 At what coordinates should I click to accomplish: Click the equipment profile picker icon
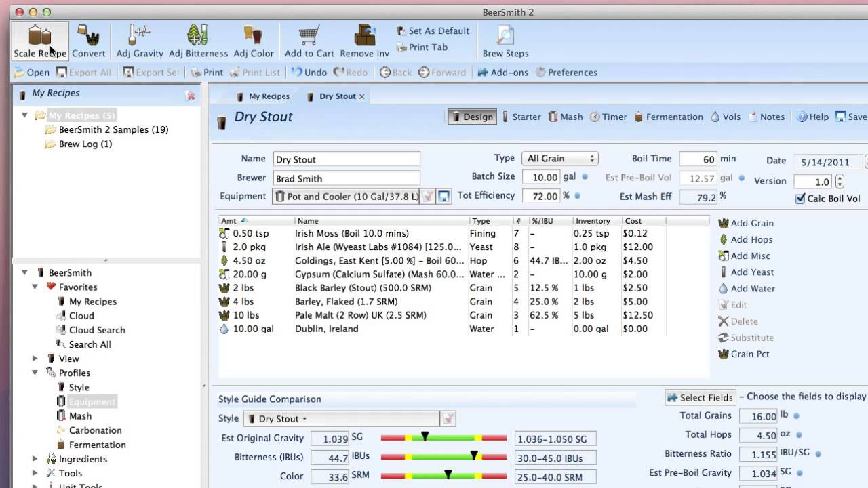coord(428,197)
